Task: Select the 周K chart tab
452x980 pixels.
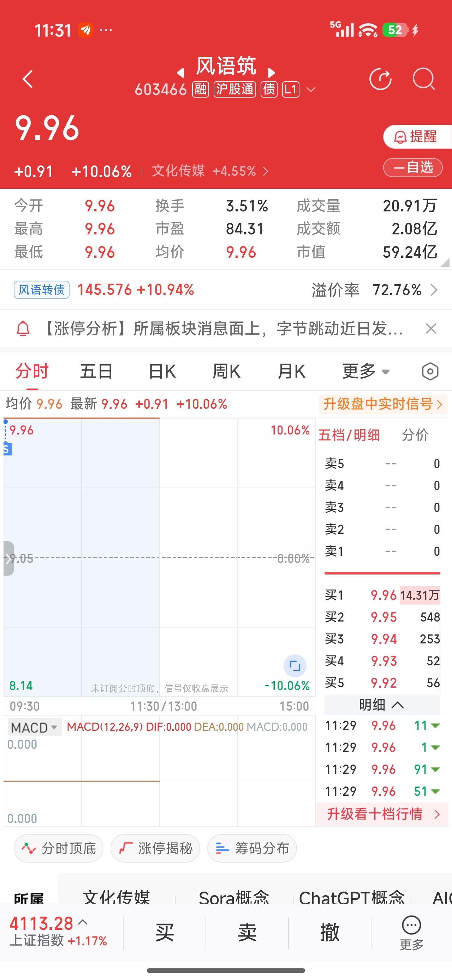Action: (x=226, y=371)
